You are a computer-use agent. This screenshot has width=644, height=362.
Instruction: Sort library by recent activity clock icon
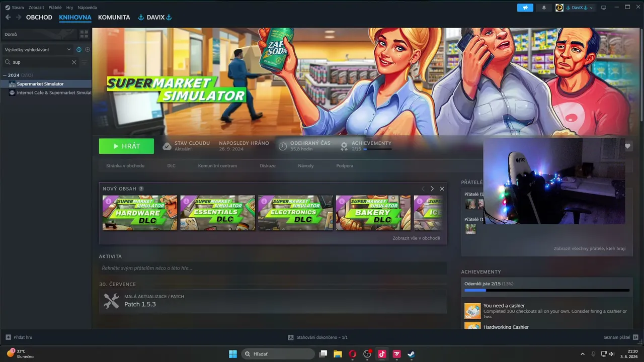[79, 50]
